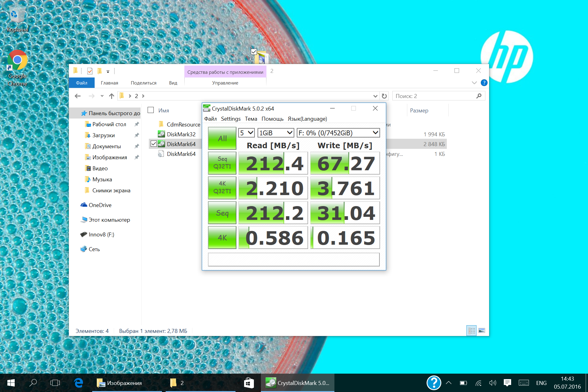The height and width of the screenshot is (392, 588).
Task: Click the search magnifier in Explorer search box
Action: pyautogui.click(x=479, y=96)
